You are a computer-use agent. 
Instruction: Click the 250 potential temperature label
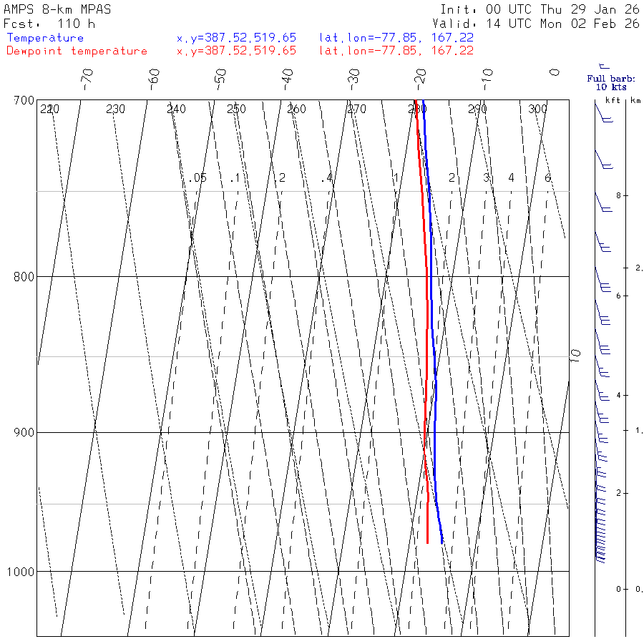pos(236,109)
